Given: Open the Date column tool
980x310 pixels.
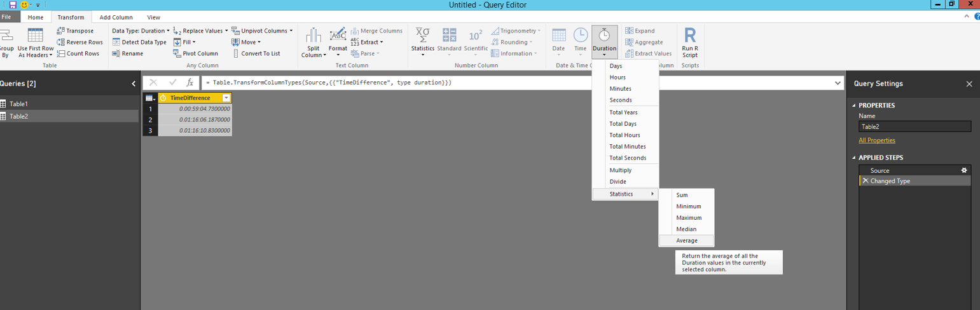Looking at the screenshot, I should click(x=558, y=42).
